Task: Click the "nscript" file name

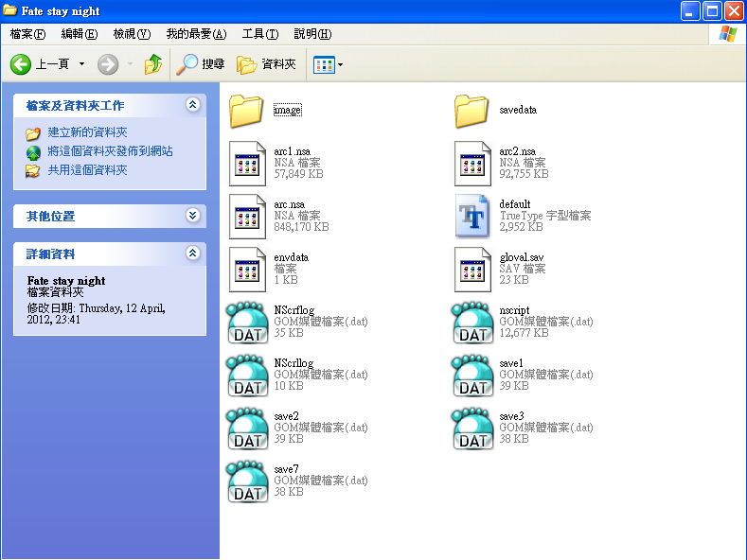Action: (514, 310)
